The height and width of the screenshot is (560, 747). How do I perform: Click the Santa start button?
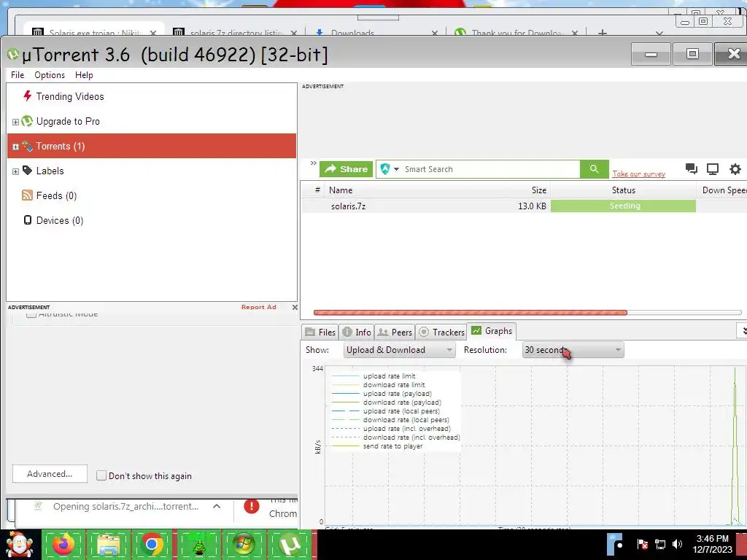pos(19,544)
